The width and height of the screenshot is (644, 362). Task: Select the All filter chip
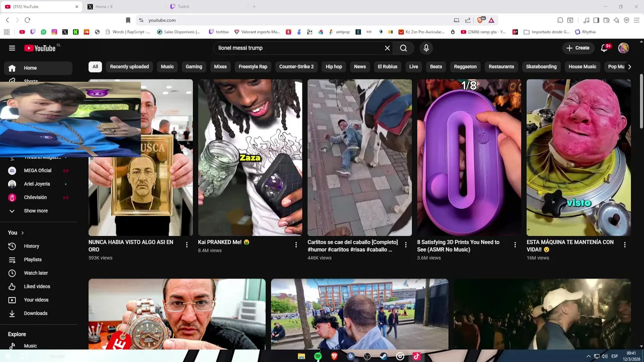95,67
